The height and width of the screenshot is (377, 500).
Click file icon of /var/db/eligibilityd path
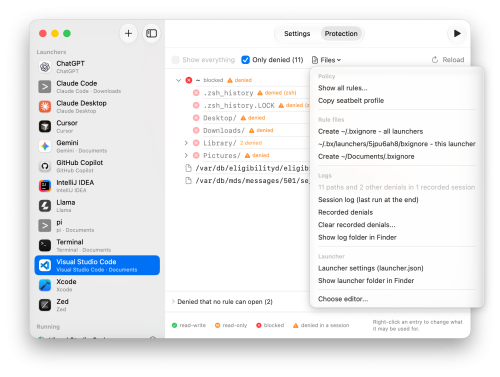pos(188,168)
